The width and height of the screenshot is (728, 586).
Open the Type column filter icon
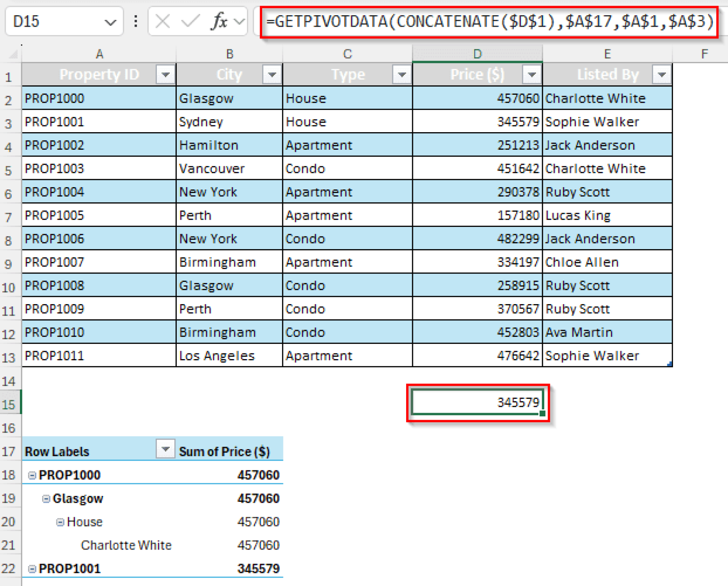(x=402, y=74)
